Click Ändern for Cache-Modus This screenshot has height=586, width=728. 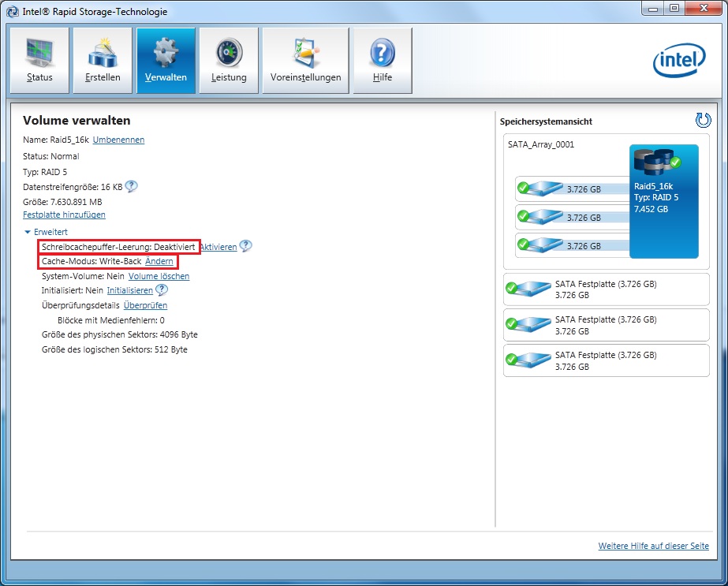pyautogui.click(x=159, y=261)
